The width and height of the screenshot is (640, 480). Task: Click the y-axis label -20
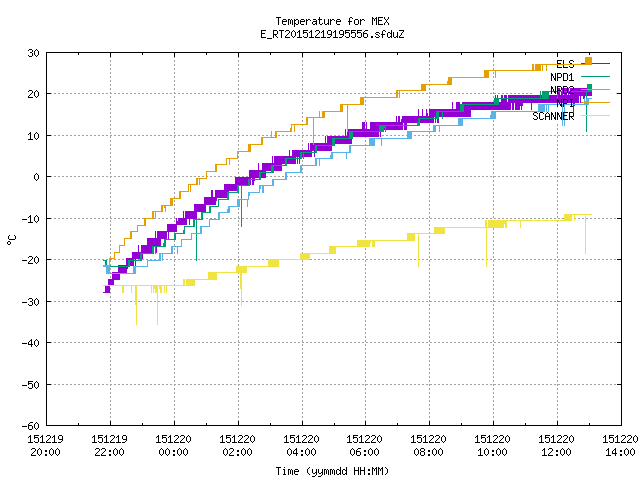tap(31, 260)
